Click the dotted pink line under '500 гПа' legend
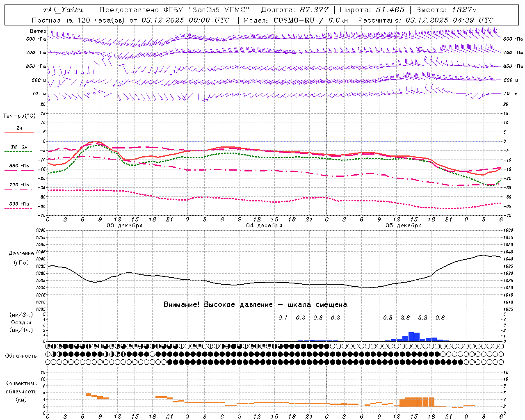The height and width of the screenshot is (420, 525). pos(18,208)
